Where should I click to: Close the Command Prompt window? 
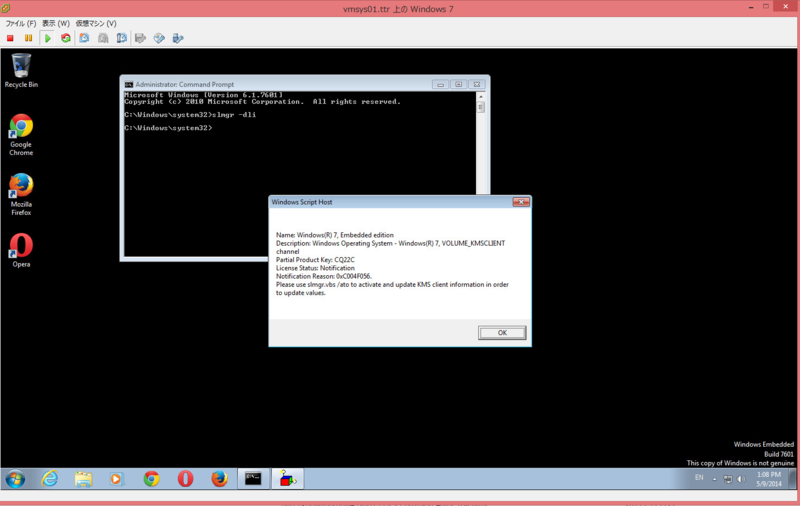[x=477, y=85]
